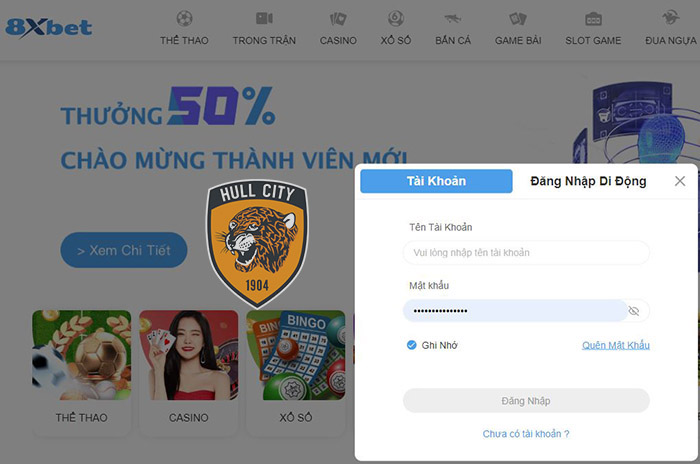Click the THƯỞNG 50% promotion banner text
700x464 pixels.
click(x=168, y=107)
